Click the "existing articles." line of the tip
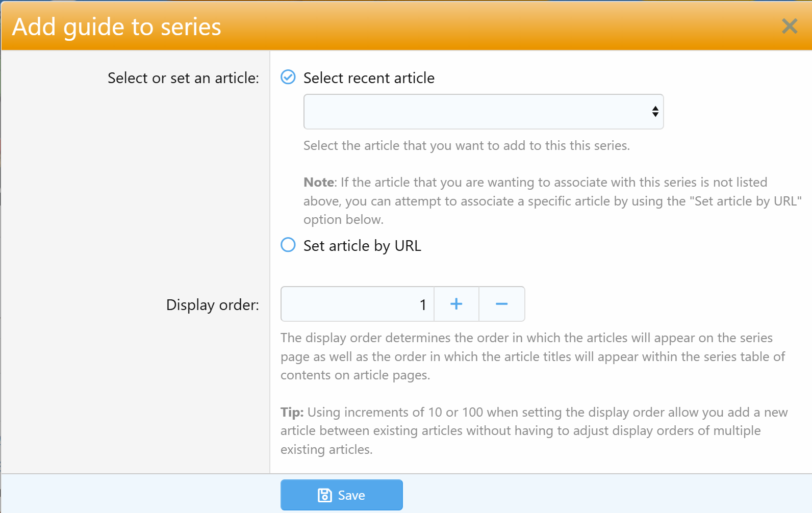The image size is (812, 513). point(326,450)
